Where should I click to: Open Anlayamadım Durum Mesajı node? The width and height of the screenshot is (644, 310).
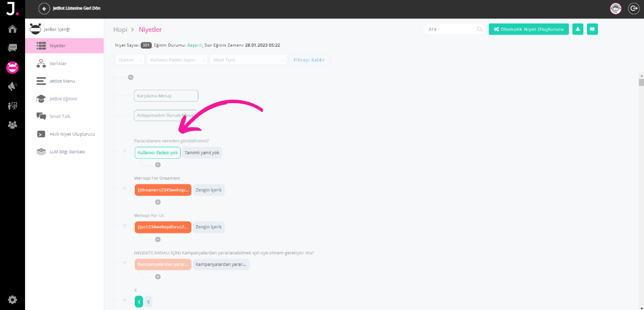click(166, 115)
